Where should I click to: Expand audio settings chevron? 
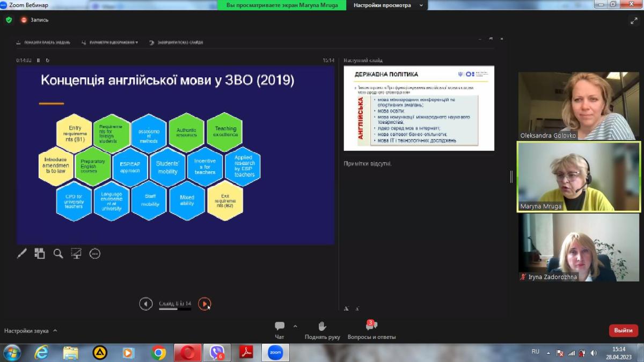[55, 331]
